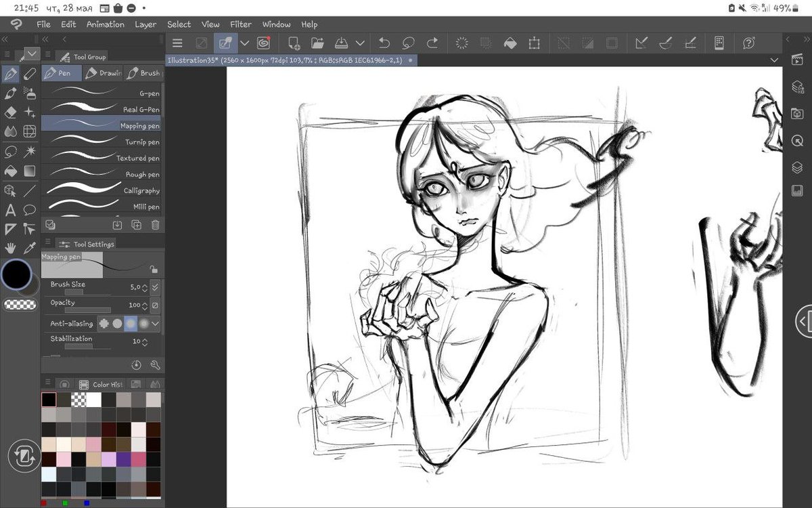Select the Pen tool in the toolbox
The image size is (812, 508).
10,74
